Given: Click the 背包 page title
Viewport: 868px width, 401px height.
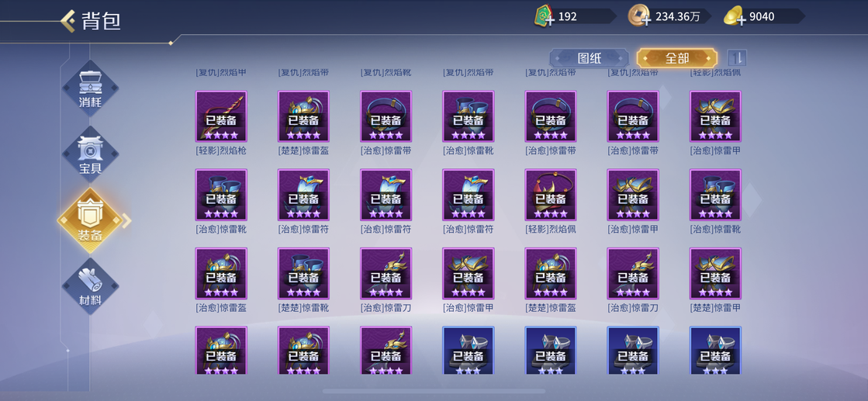Looking at the screenshot, I should pos(101,21).
